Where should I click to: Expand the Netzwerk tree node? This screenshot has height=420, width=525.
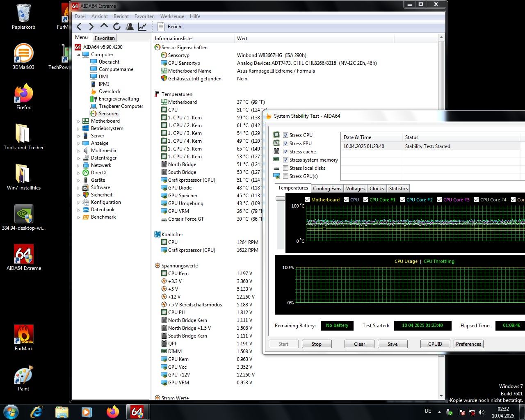(x=79, y=165)
